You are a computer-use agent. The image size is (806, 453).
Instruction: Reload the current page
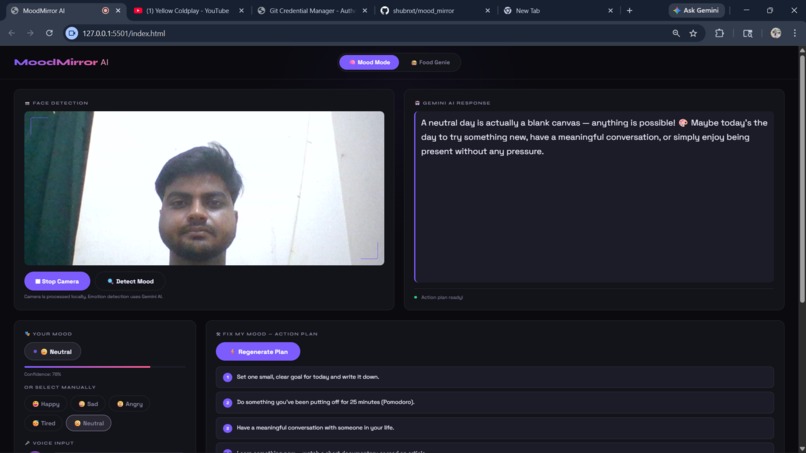pos(49,33)
